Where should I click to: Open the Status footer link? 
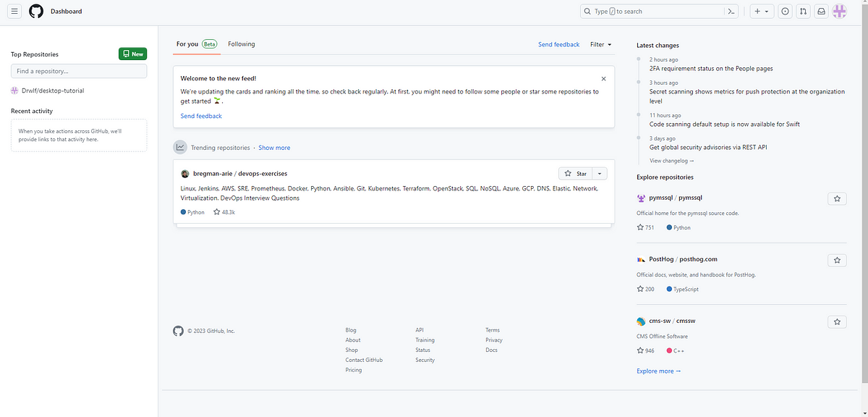422,350
